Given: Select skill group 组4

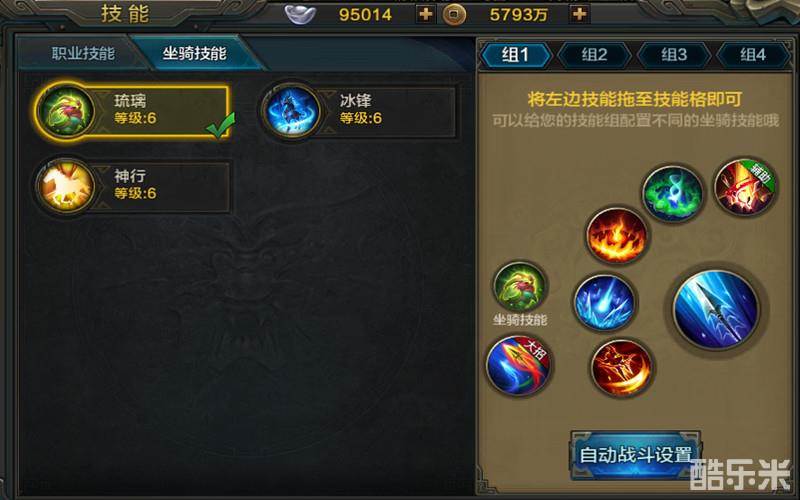Looking at the screenshot, I should coord(753,54).
